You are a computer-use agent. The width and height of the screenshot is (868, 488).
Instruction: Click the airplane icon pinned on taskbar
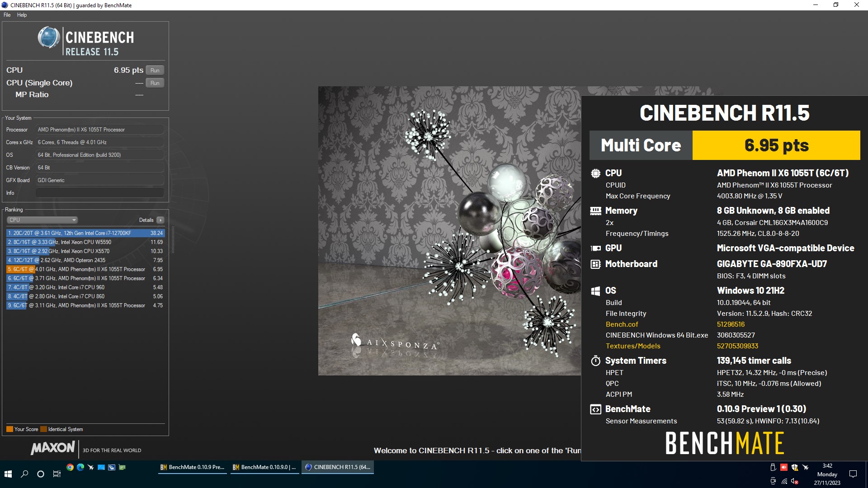pos(91,467)
